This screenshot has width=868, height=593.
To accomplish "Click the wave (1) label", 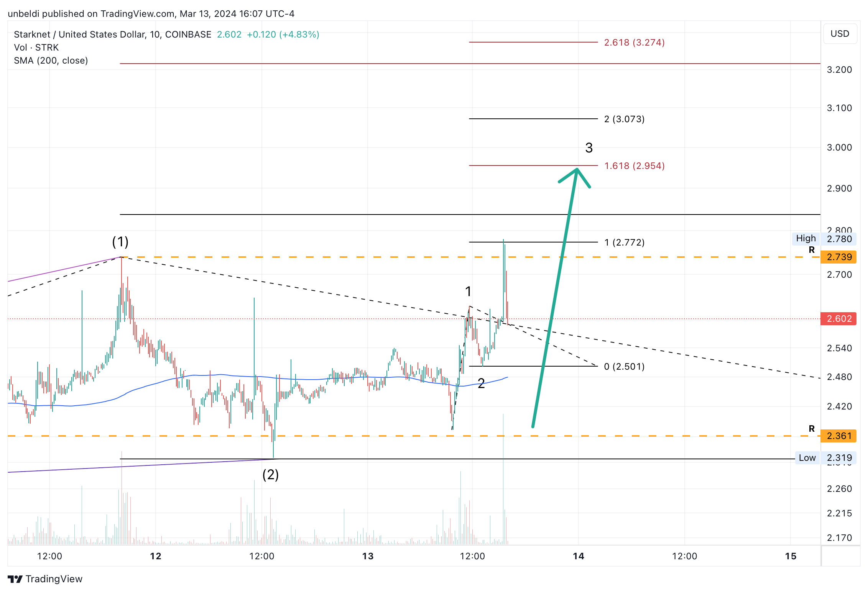I will [x=120, y=242].
